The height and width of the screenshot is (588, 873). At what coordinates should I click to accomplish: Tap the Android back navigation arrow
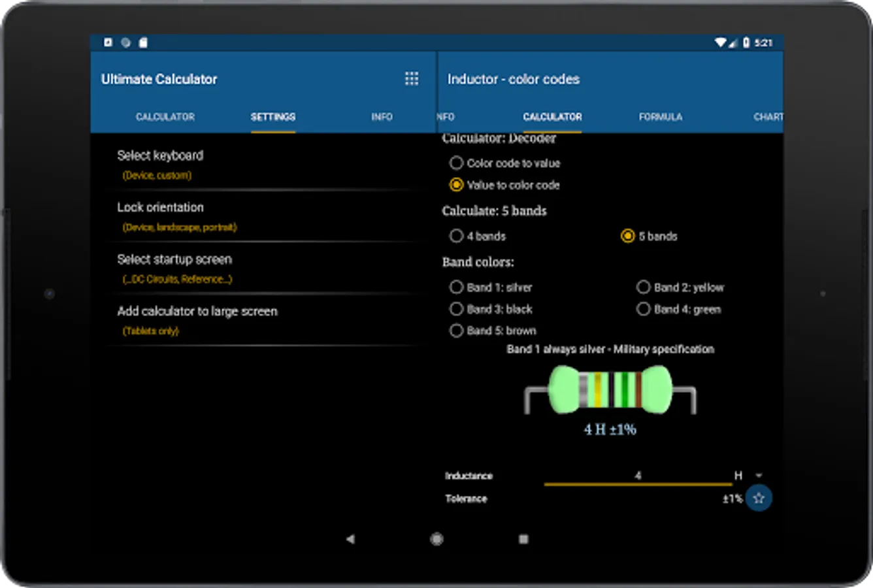click(x=350, y=539)
